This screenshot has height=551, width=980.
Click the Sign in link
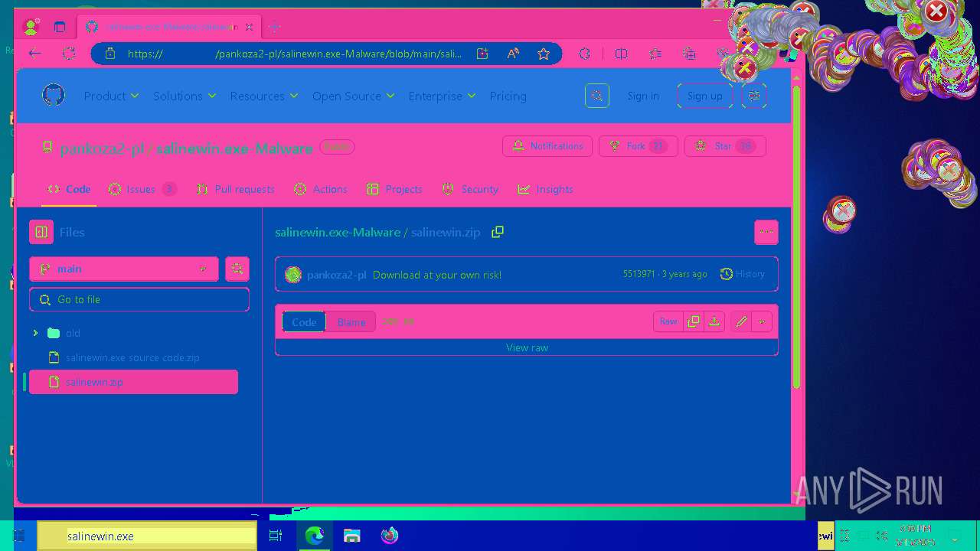click(643, 96)
